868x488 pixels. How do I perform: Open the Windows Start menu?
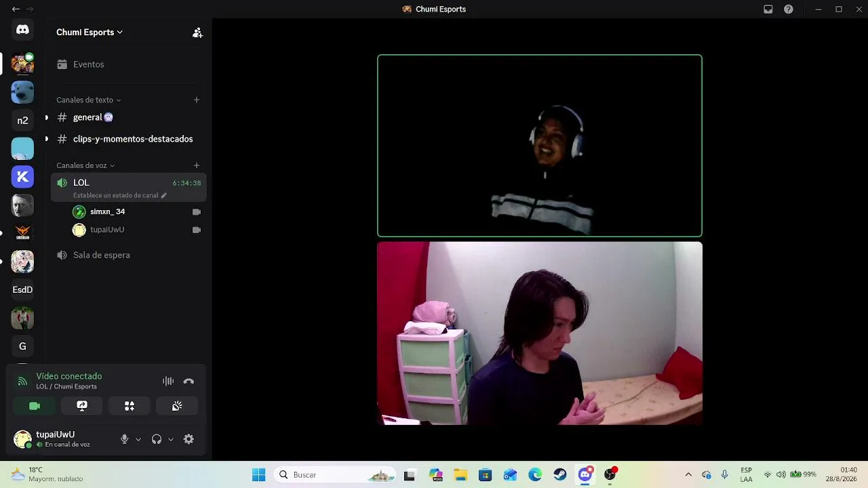coord(259,474)
